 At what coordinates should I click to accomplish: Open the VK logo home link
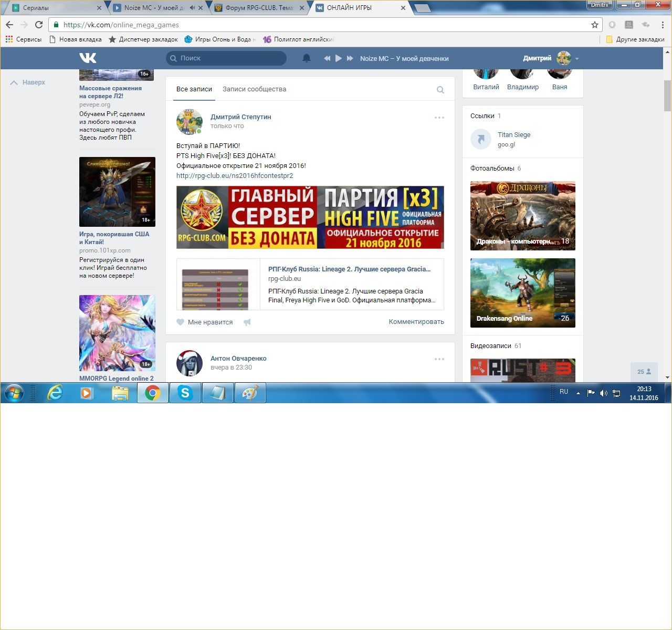click(x=88, y=58)
